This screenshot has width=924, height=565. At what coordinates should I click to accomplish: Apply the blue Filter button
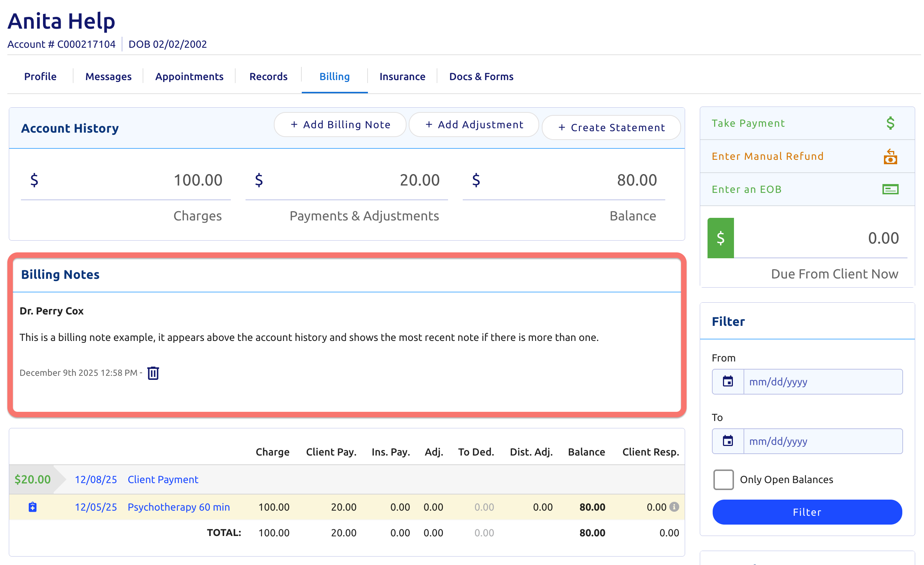[x=807, y=512]
